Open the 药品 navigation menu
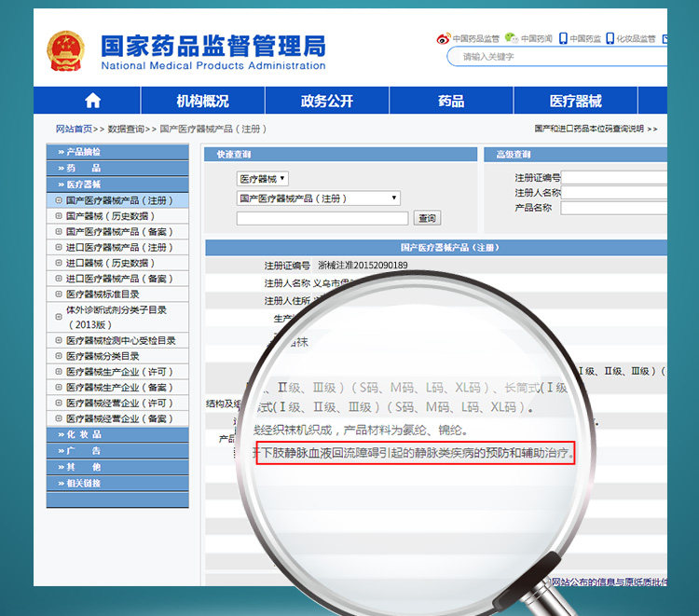 click(451, 101)
